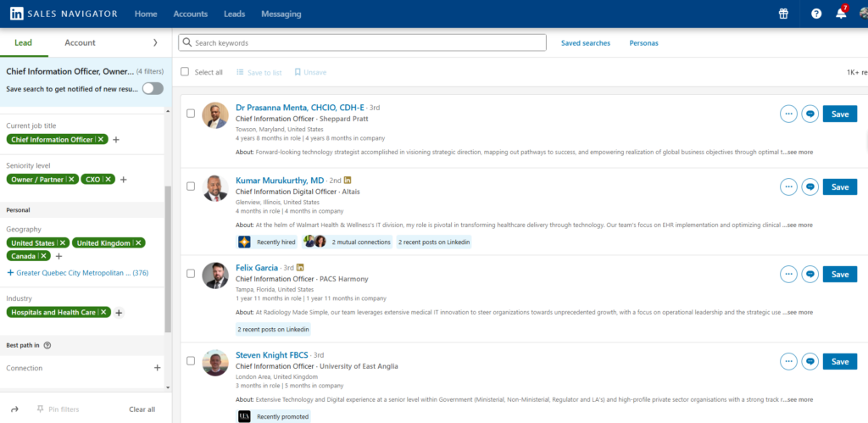This screenshot has width=868, height=423.
Task: Remove the Chief Information Officer title filter
Action: click(101, 140)
